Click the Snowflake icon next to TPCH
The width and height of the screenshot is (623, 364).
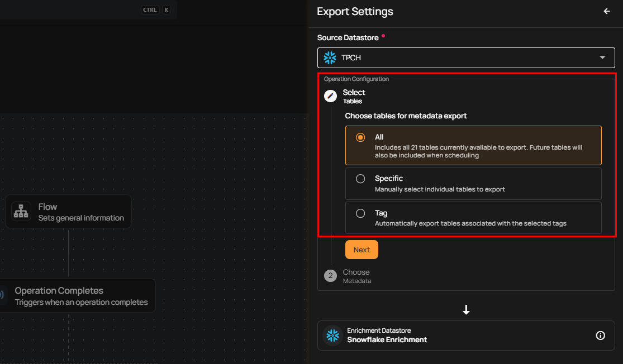330,58
